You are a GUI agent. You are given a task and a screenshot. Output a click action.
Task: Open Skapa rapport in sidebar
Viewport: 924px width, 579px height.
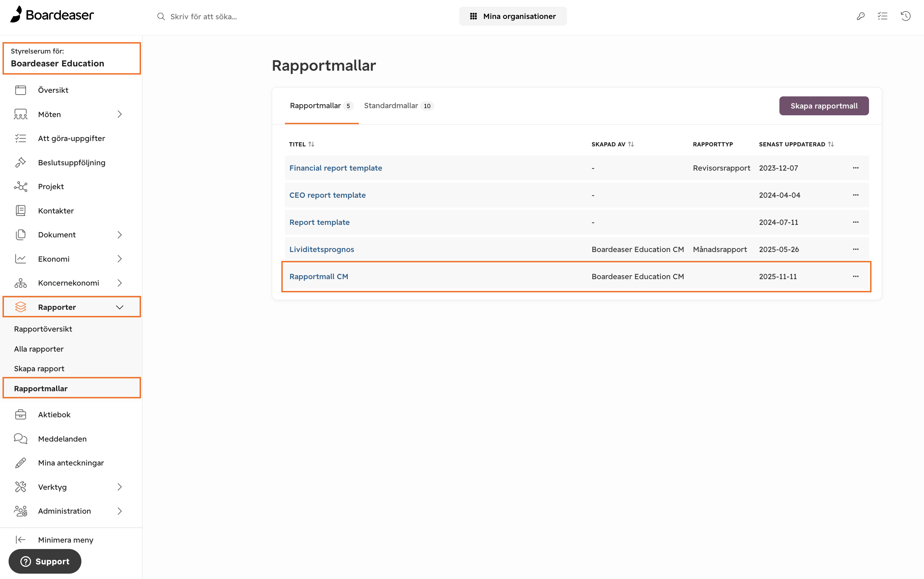click(39, 369)
